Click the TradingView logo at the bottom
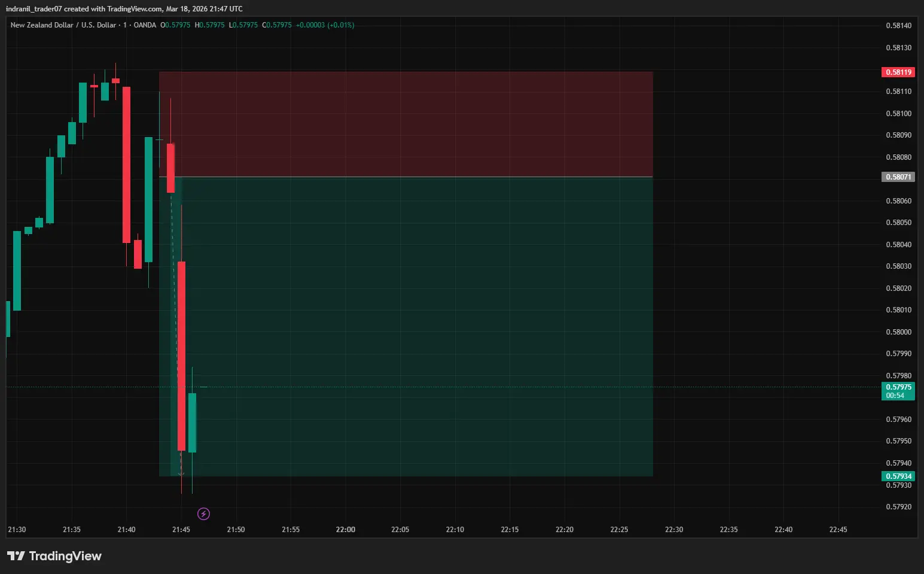 [54, 556]
